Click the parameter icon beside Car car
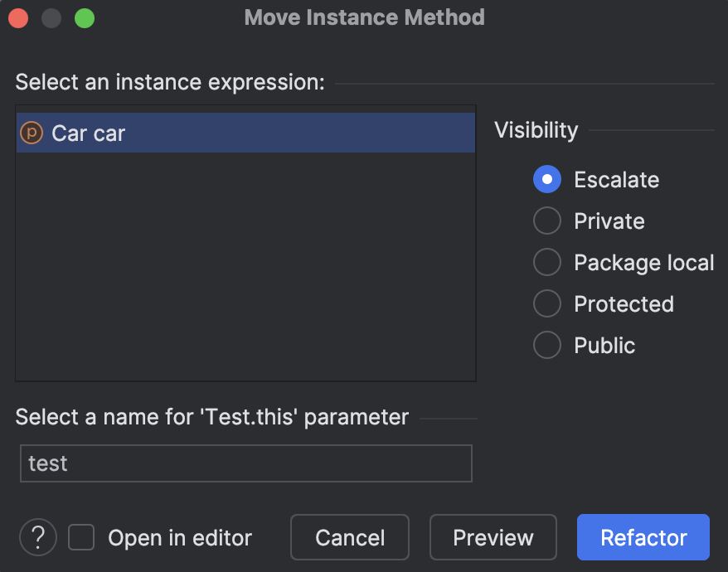728x572 pixels. [x=32, y=132]
